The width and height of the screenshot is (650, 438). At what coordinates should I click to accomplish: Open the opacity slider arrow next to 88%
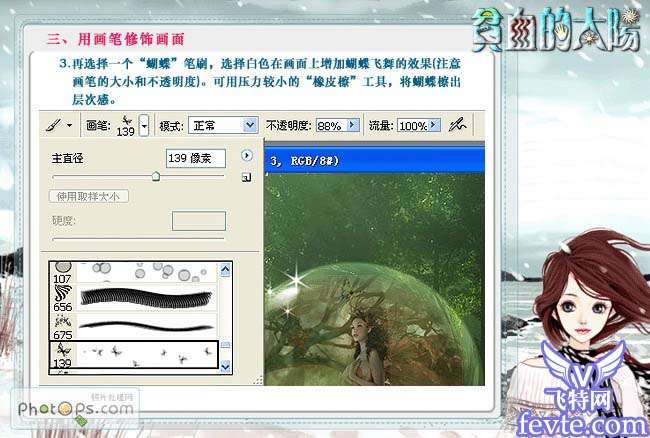point(353,125)
